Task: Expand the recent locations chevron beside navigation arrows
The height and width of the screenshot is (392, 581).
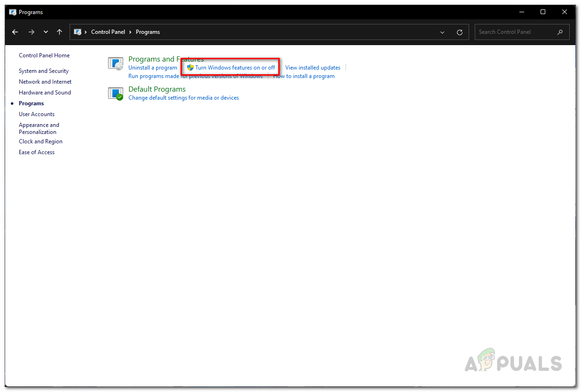Action: point(46,31)
